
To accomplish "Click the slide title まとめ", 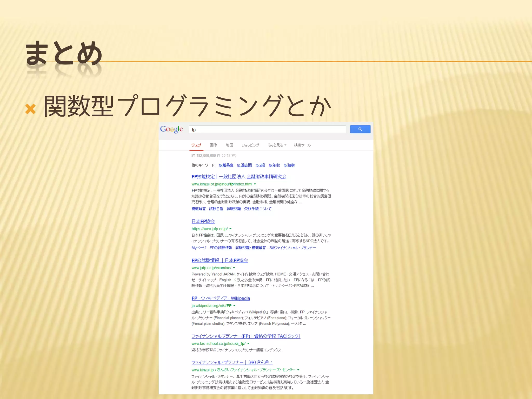I will pyautogui.click(x=64, y=54).
